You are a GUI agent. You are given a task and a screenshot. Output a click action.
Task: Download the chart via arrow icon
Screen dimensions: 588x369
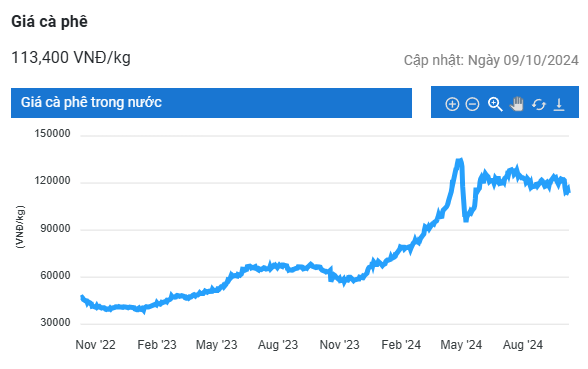pyautogui.click(x=559, y=104)
